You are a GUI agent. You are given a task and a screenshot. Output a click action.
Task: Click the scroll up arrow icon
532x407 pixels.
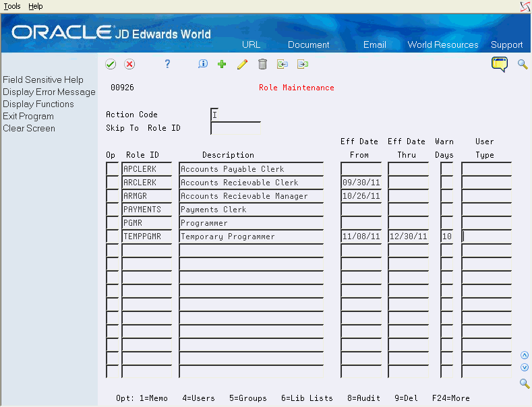[x=525, y=355]
